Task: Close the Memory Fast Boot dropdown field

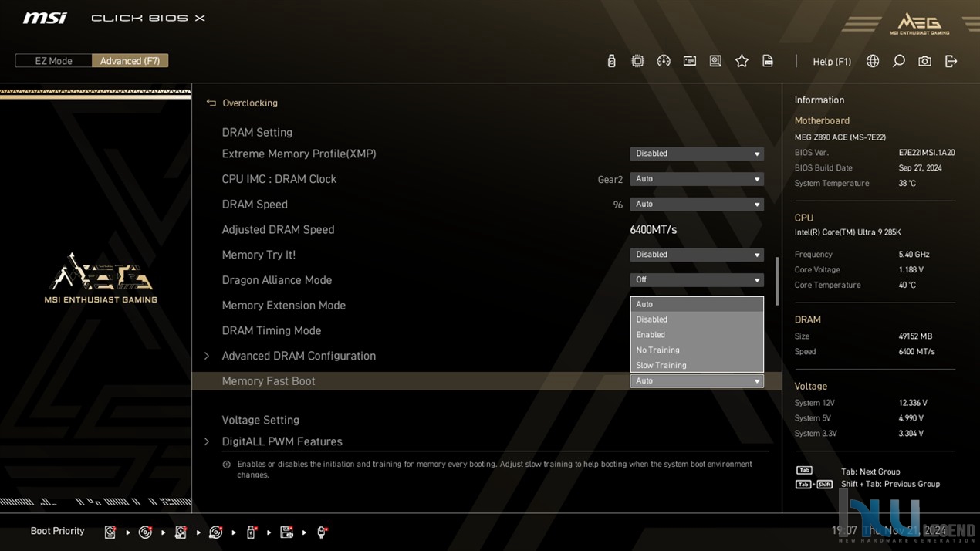Action: pyautogui.click(x=697, y=381)
